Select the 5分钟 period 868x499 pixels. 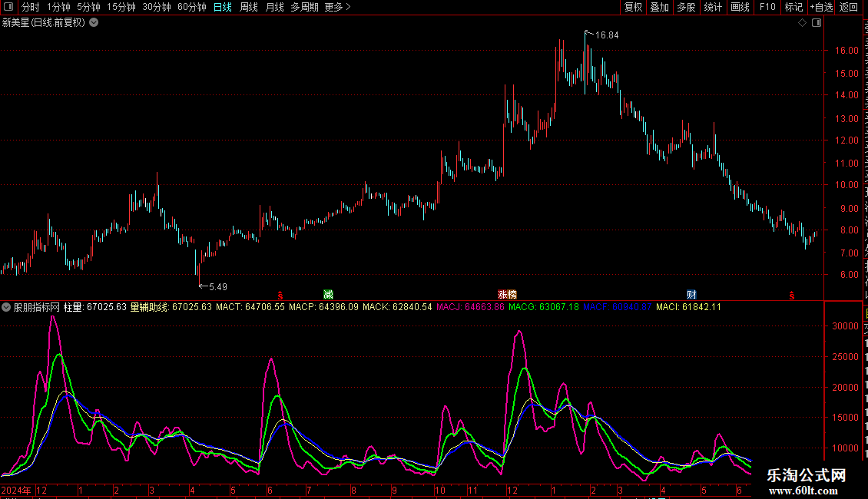coord(88,7)
